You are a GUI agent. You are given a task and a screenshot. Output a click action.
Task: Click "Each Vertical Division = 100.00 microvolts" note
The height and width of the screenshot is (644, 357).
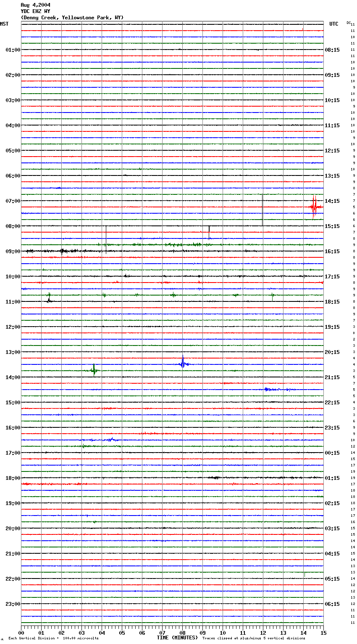tap(53, 639)
